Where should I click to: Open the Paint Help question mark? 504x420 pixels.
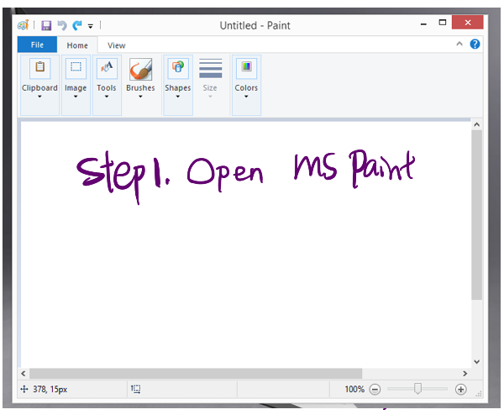coord(475,45)
